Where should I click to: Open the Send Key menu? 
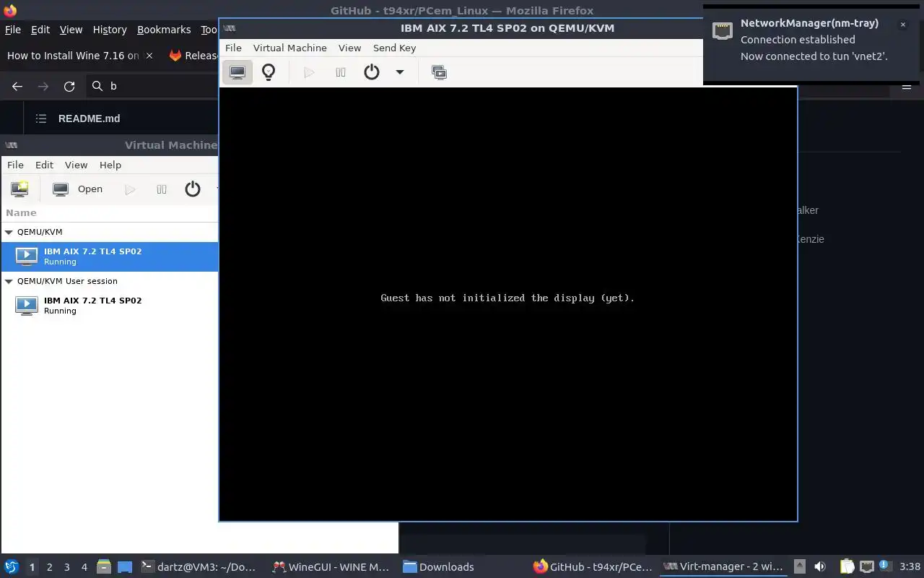pos(394,48)
